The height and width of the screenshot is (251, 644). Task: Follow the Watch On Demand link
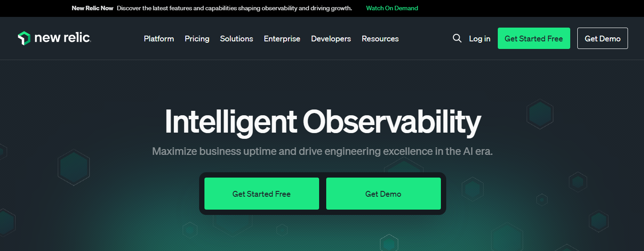click(x=392, y=8)
